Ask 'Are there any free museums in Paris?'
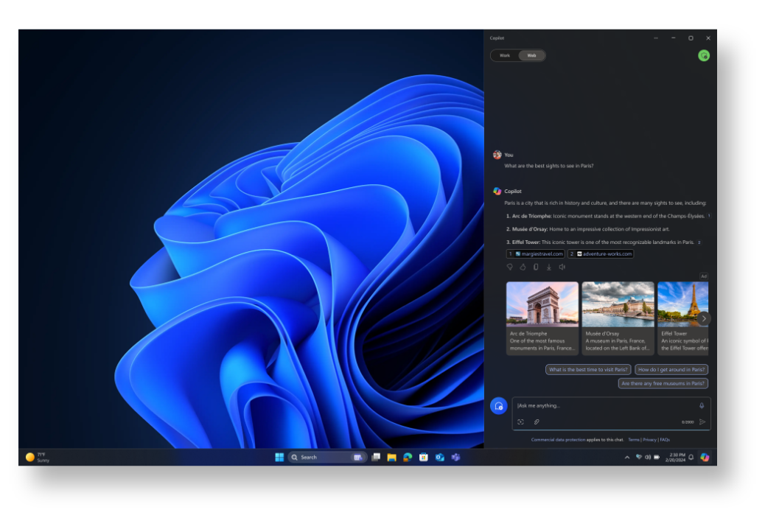The image size is (765, 532). click(x=663, y=382)
